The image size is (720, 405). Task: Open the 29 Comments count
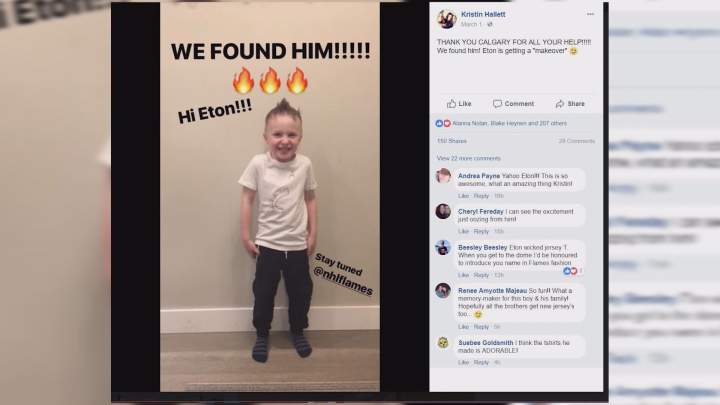pos(576,141)
